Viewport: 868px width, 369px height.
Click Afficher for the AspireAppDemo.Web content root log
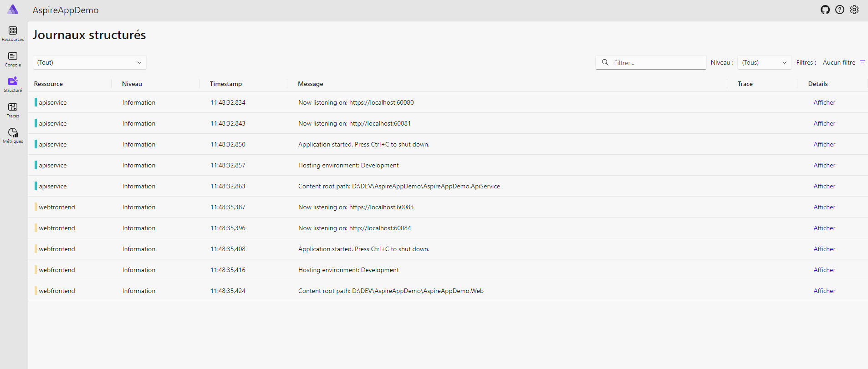[x=824, y=291]
